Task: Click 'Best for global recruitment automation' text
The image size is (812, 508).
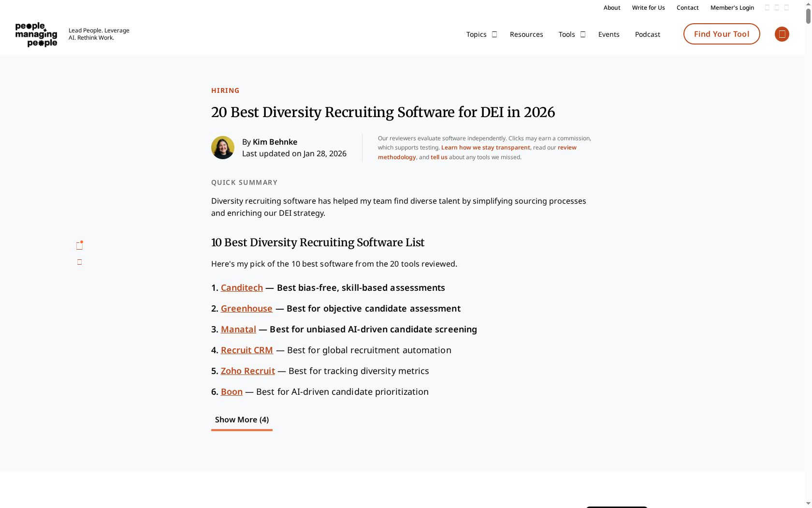Action: tap(369, 350)
